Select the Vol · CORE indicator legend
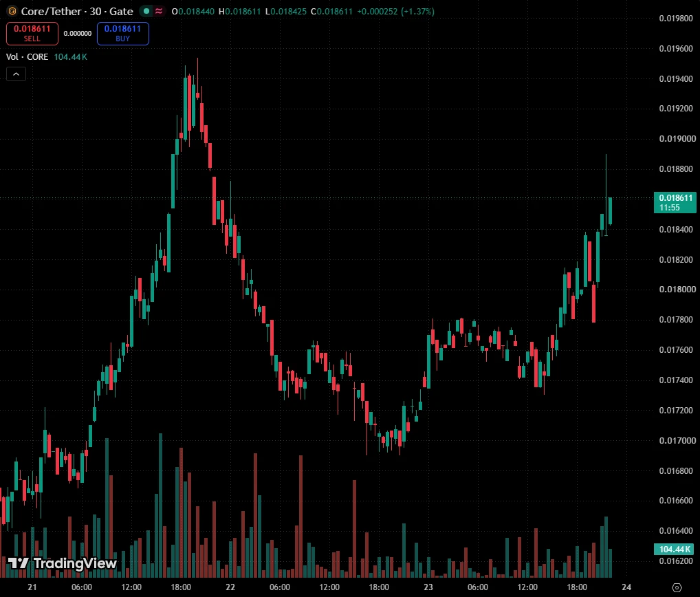The image size is (700, 597). pos(28,56)
